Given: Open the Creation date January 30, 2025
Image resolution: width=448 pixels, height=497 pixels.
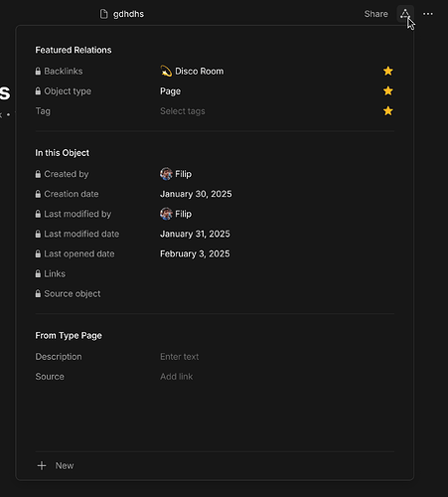Looking at the screenshot, I should 196,194.
